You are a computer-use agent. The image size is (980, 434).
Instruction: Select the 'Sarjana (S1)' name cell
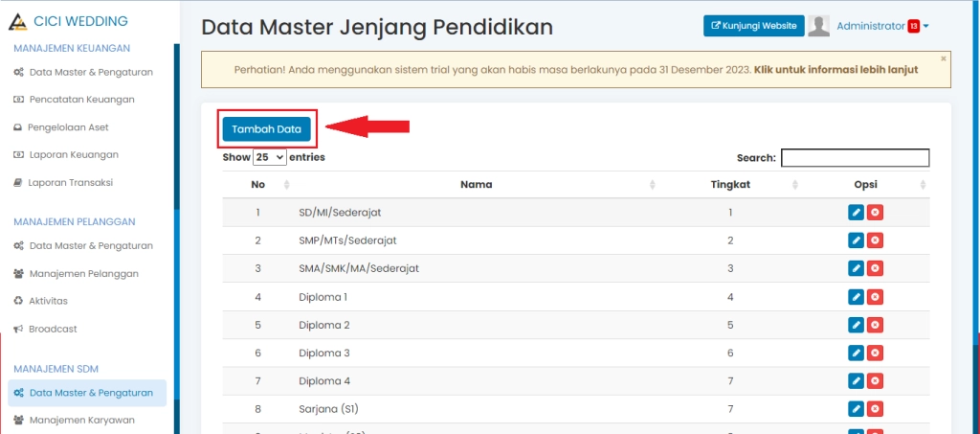pyautogui.click(x=329, y=409)
